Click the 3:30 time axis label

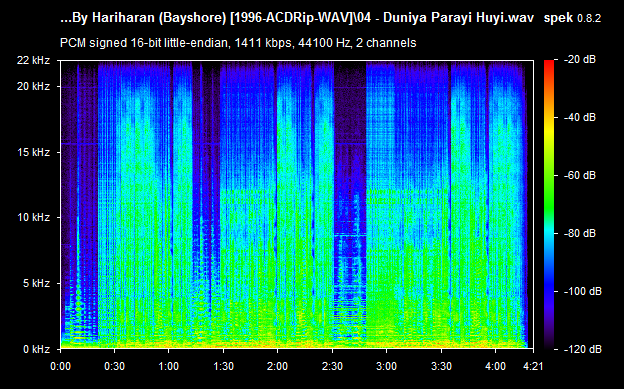tap(441, 366)
